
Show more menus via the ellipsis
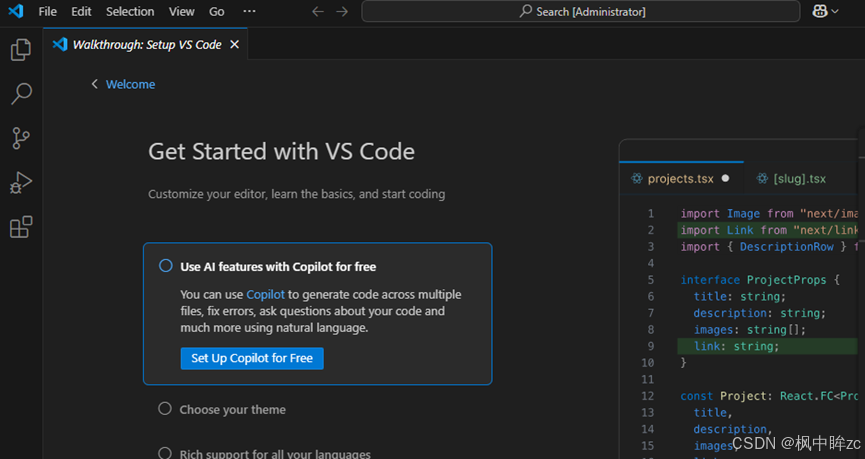pos(249,11)
